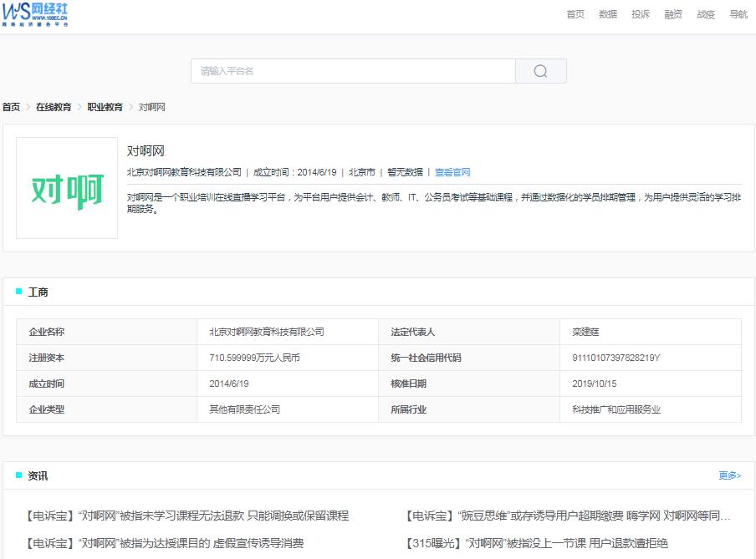Open the 数据 navigation menu item
Viewport: 756px width, 559px height.
click(x=607, y=14)
